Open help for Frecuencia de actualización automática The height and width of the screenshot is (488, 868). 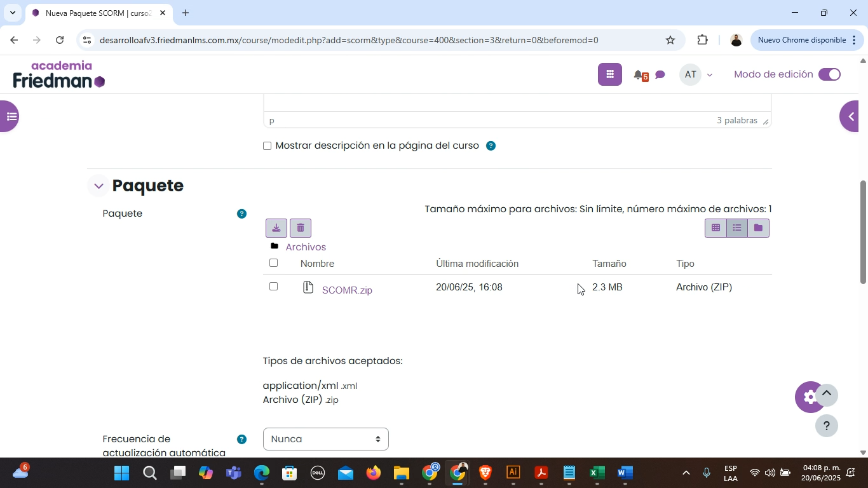[241, 439]
